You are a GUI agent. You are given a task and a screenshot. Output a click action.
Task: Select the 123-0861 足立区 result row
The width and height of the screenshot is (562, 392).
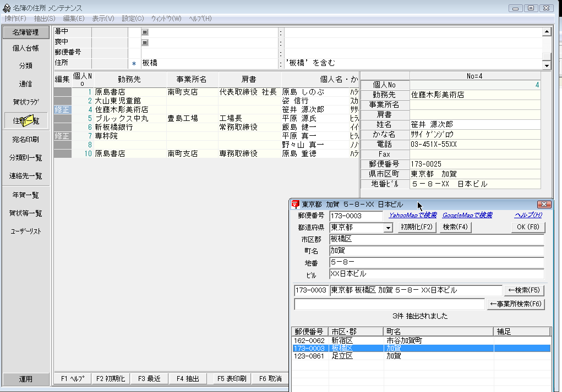pos(421,356)
